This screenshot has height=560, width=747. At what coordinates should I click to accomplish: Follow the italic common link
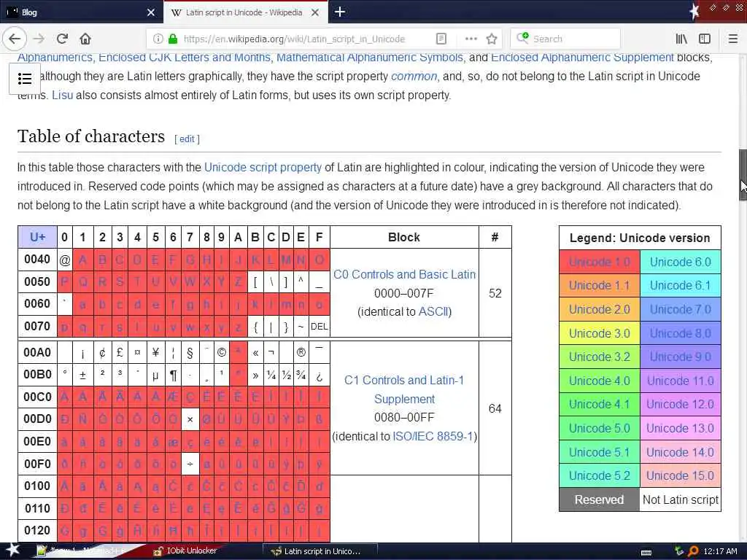[x=414, y=76]
